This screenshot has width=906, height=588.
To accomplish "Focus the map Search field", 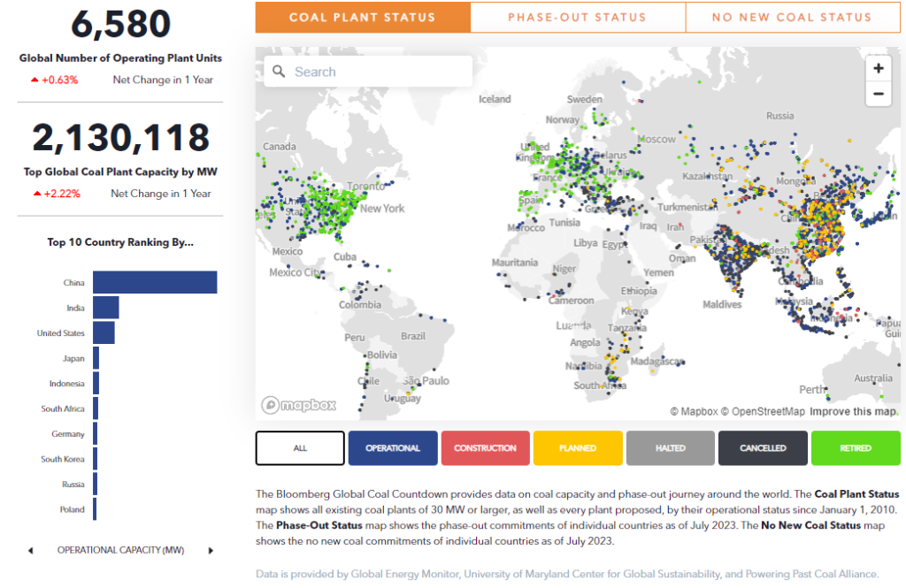I will [368, 72].
